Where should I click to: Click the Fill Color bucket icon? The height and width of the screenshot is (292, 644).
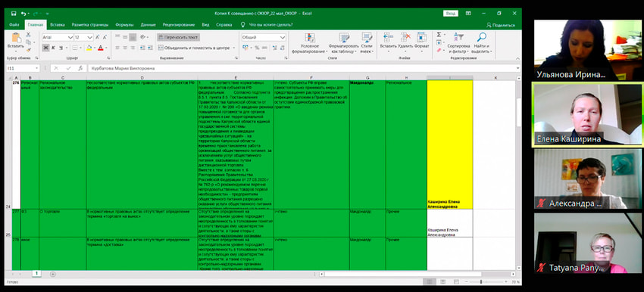pos(89,48)
